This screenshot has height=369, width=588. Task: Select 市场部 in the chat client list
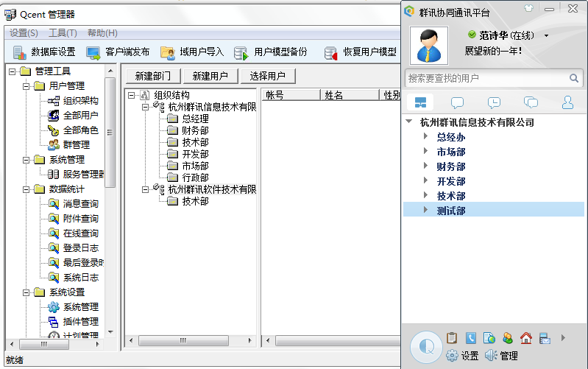[451, 152]
